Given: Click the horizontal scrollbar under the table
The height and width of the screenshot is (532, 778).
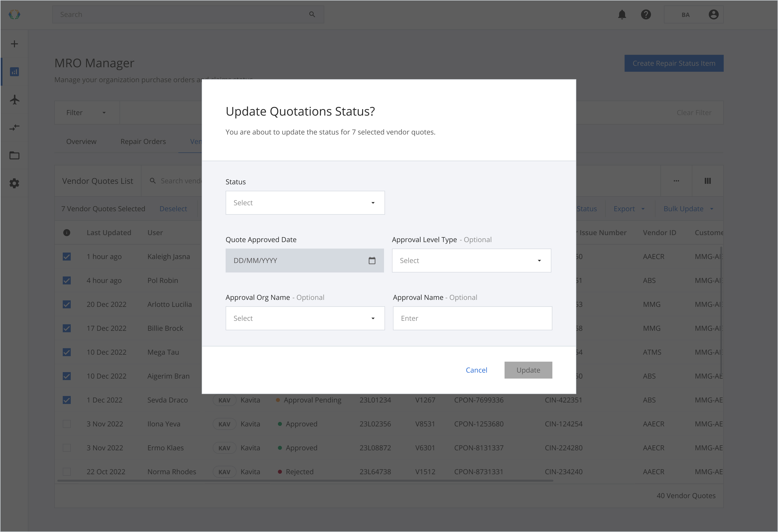Looking at the screenshot, I should click(305, 481).
